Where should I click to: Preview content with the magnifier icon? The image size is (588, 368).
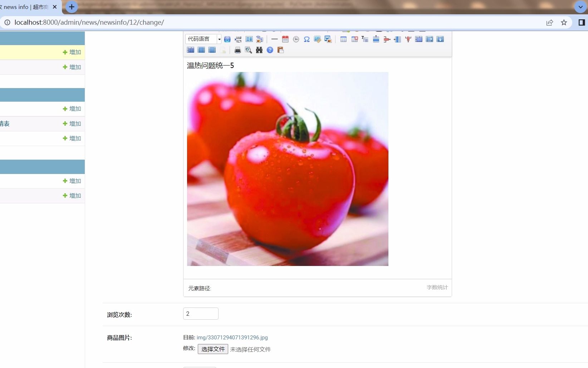coord(248,50)
